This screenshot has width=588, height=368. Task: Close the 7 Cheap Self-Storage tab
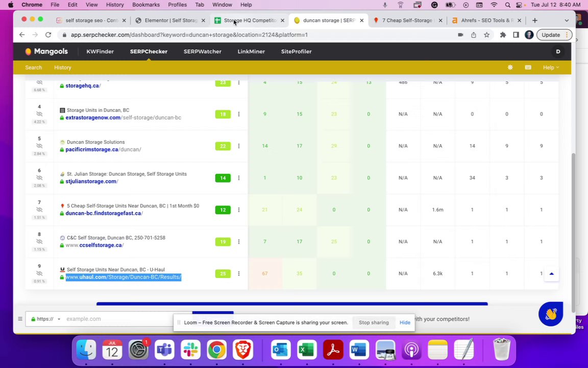[440, 20]
